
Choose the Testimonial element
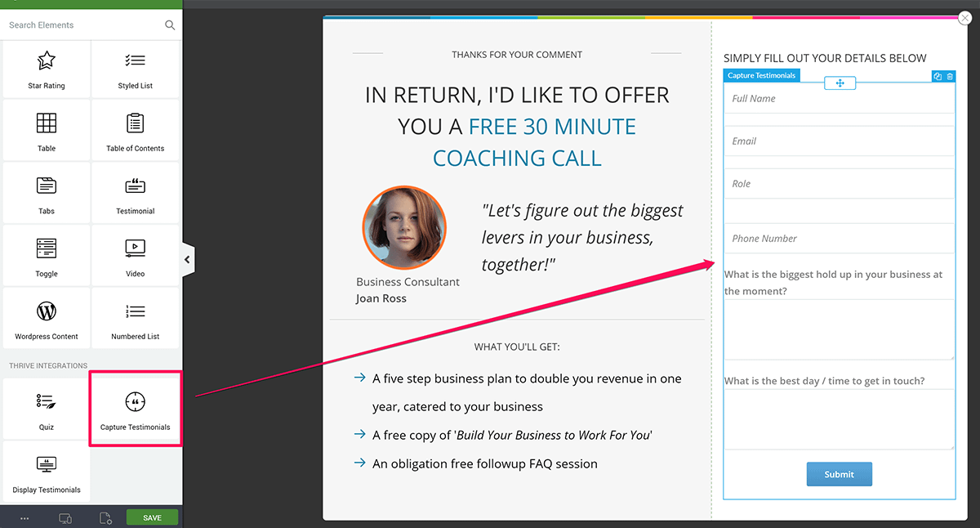(135, 195)
